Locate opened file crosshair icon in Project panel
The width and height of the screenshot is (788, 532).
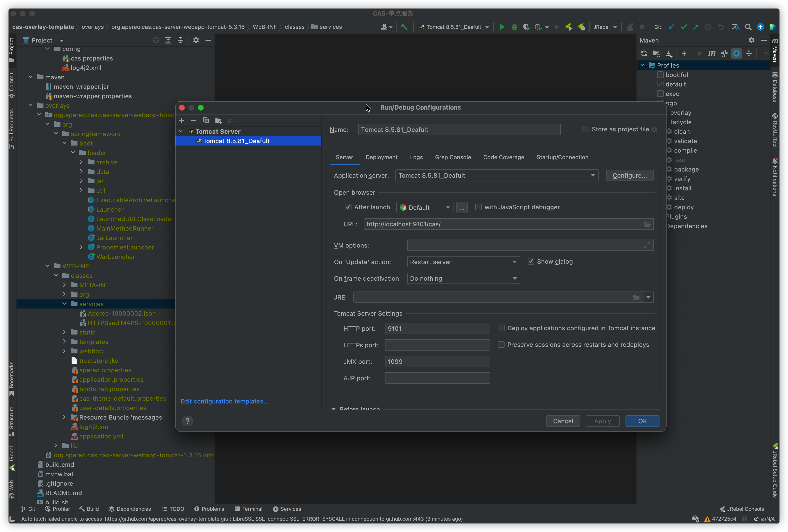click(x=156, y=40)
